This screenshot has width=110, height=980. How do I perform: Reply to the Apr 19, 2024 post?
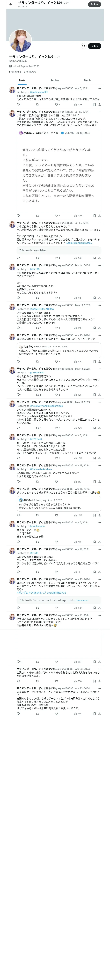point(18,572)
